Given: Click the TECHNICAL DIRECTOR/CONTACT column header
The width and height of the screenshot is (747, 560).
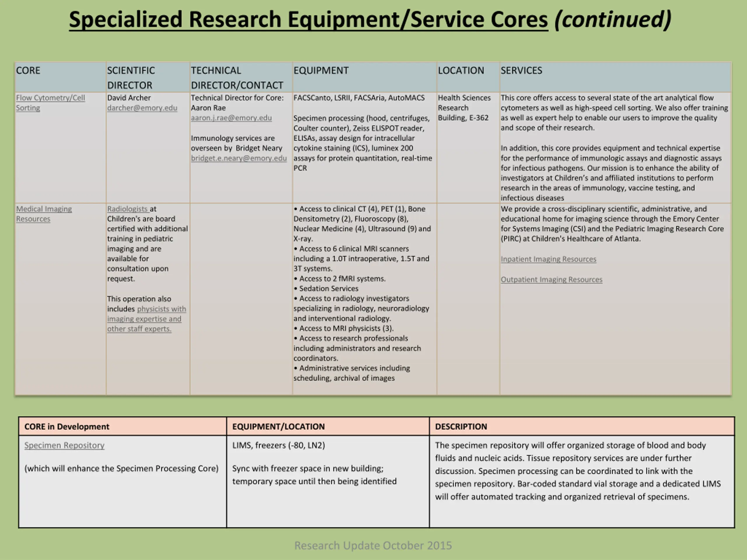Looking at the screenshot, I should point(241,77).
